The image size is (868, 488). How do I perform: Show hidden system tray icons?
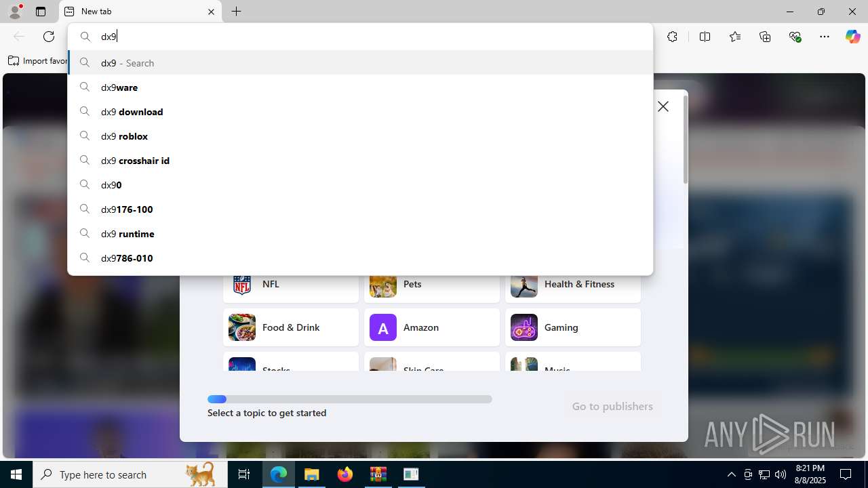coord(731,474)
